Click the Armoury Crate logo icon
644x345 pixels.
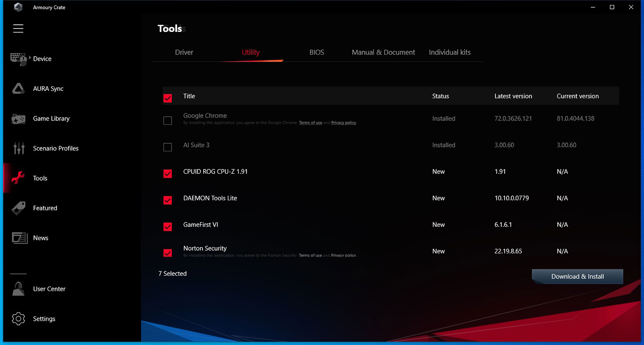point(18,7)
